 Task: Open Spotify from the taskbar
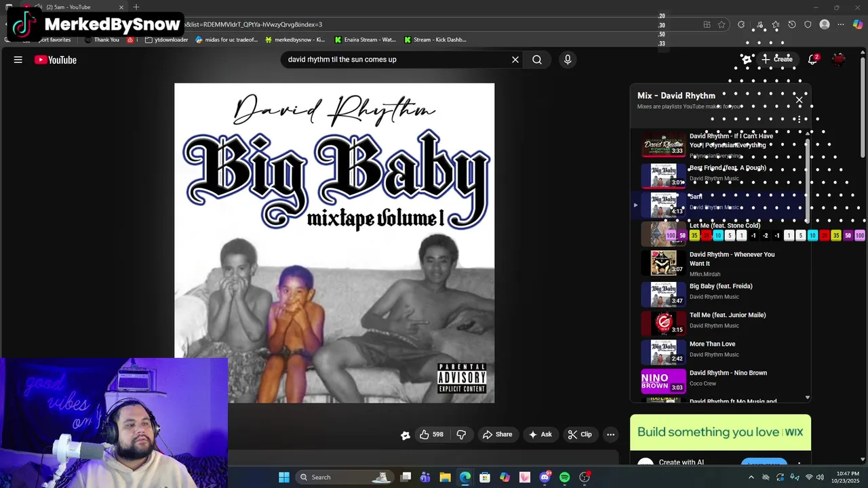(565, 477)
